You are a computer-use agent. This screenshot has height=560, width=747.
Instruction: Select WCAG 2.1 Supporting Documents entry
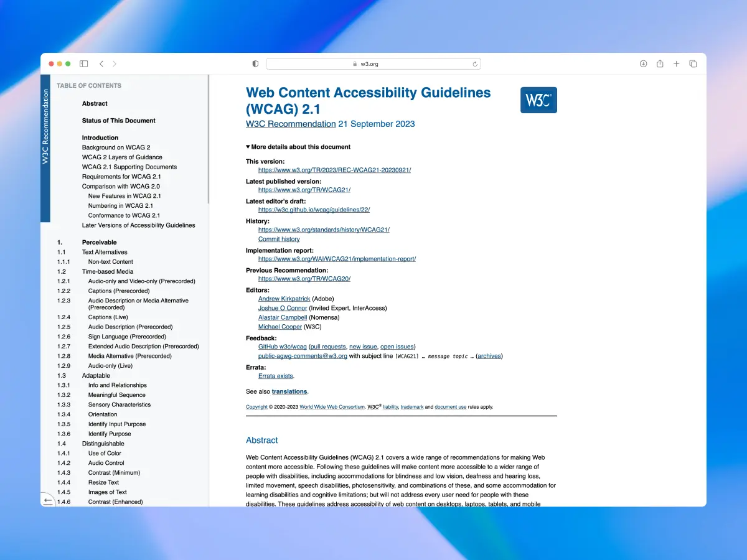tap(129, 167)
